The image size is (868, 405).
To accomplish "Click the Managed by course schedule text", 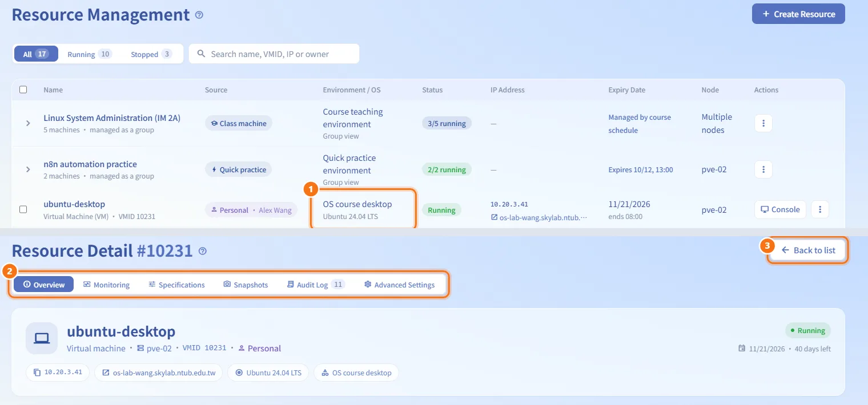I will pos(640,124).
